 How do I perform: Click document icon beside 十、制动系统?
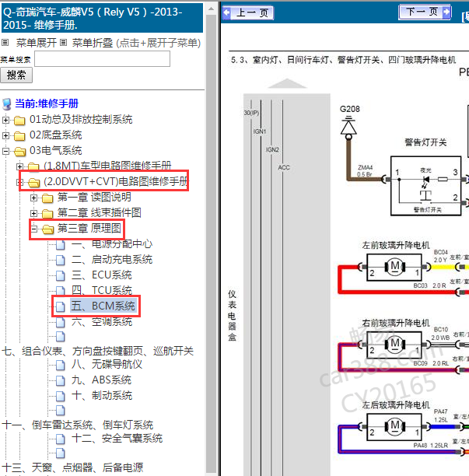tap(61, 396)
